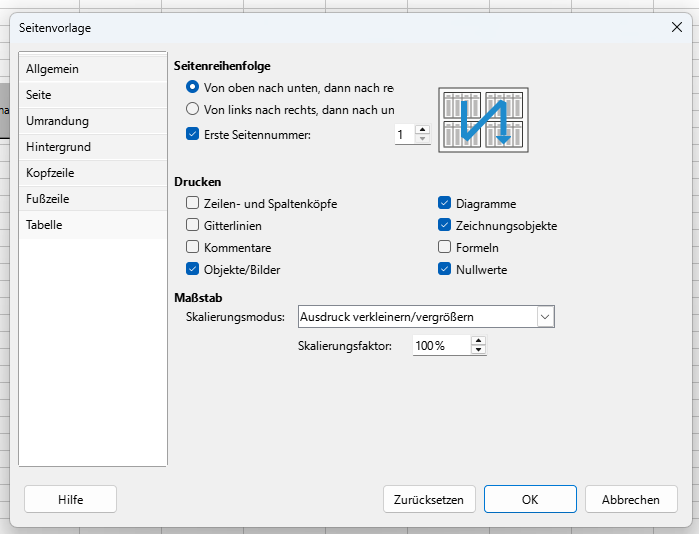Image resolution: width=699 pixels, height=534 pixels.
Task: Go to the Umrandung tab
Action: [x=92, y=121]
